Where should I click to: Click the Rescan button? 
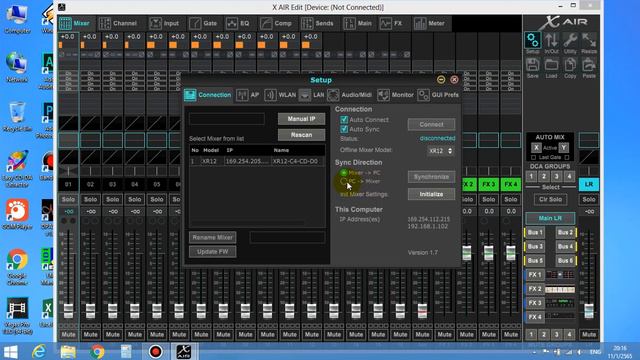click(301, 135)
